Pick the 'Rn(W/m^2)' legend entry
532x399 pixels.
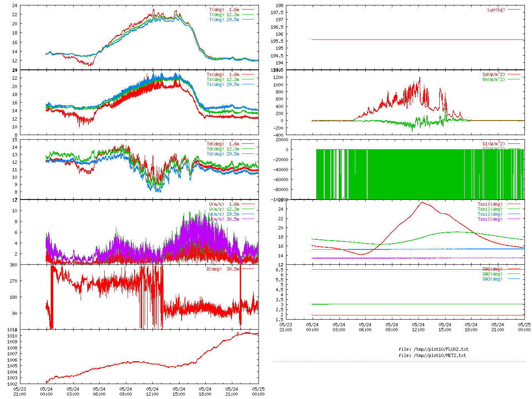494,79
